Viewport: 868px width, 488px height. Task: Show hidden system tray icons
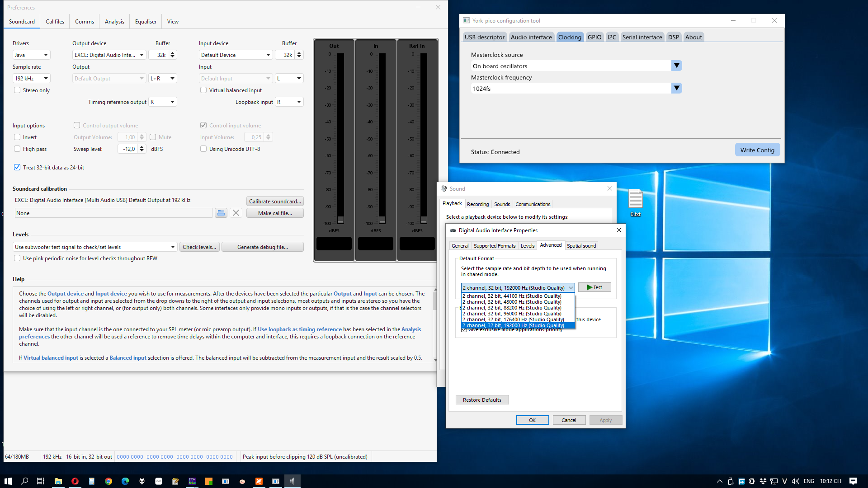point(720,481)
